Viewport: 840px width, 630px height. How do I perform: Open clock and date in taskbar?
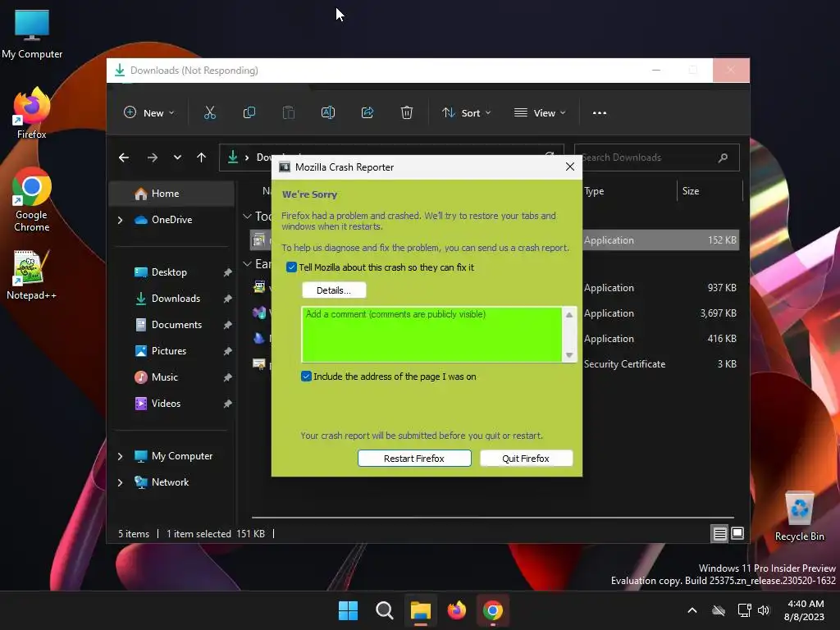point(804,610)
